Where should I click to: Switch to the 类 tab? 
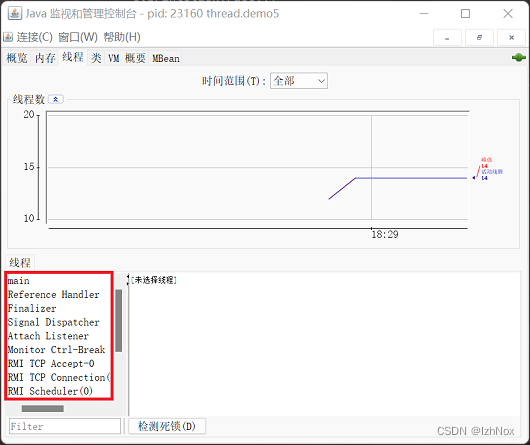96,58
